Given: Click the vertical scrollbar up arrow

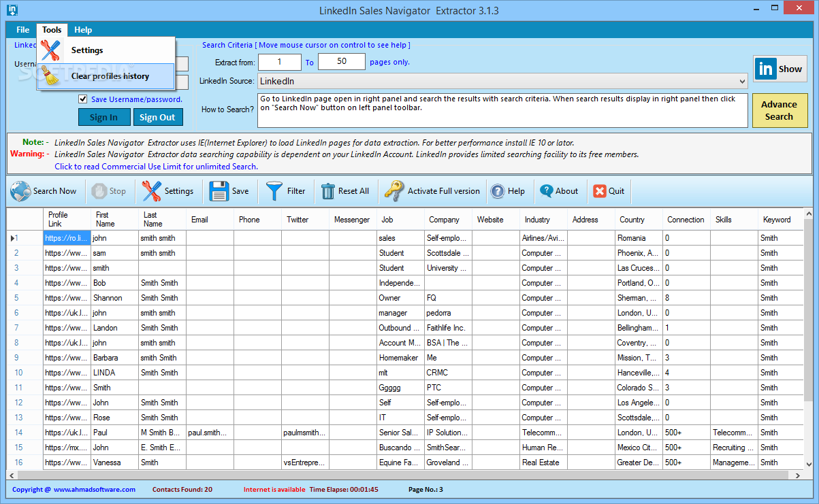Looking at the screenshot, I should (x=808, y=214).
